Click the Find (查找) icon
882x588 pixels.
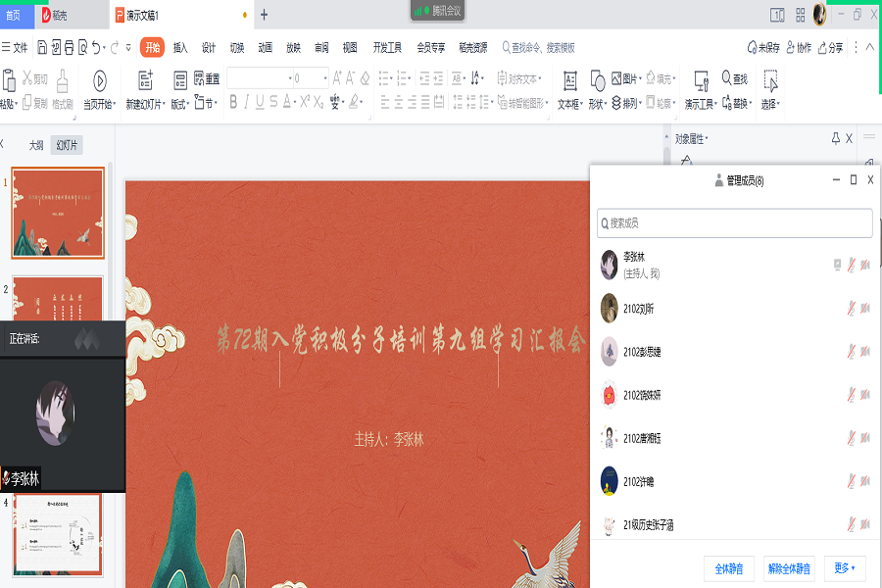coord(734,78)
